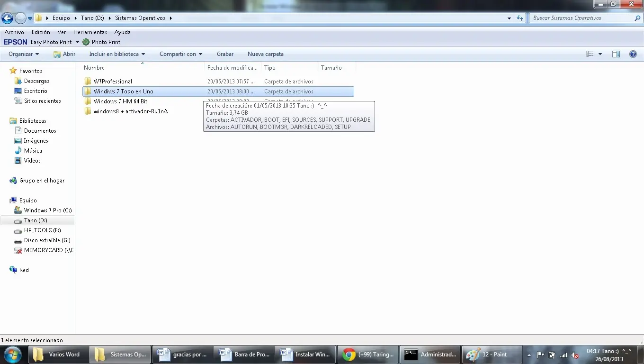Select the Windiws 7 Todo en Uno folder
The height and width of the screenshot is (364, 644).
[218, 91]
